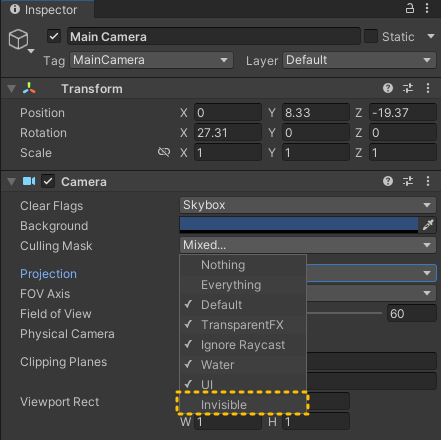Open Camera component presets

tap(408, 181)
